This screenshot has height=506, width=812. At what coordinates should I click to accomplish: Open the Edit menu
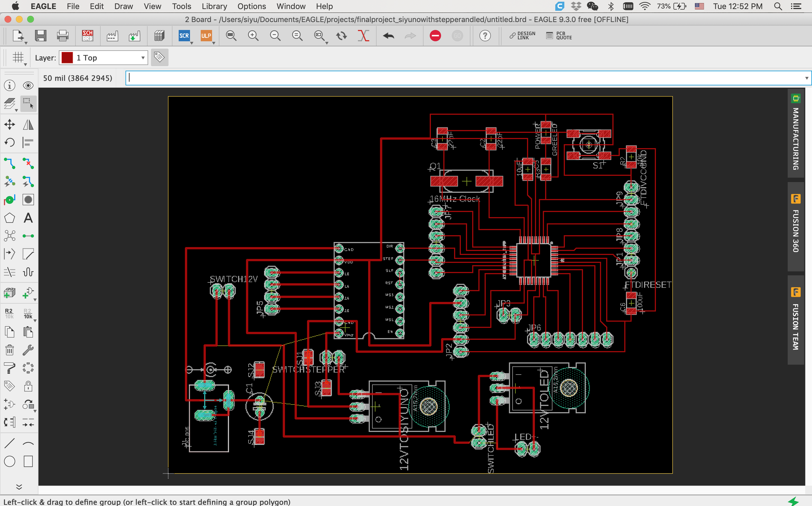[x=97, y=6]
